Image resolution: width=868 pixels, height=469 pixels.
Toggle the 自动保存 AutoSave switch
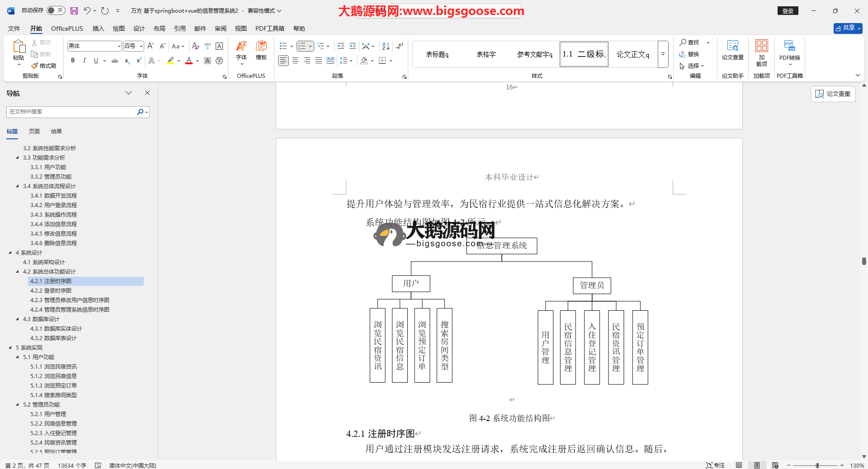tap(56, 10)
